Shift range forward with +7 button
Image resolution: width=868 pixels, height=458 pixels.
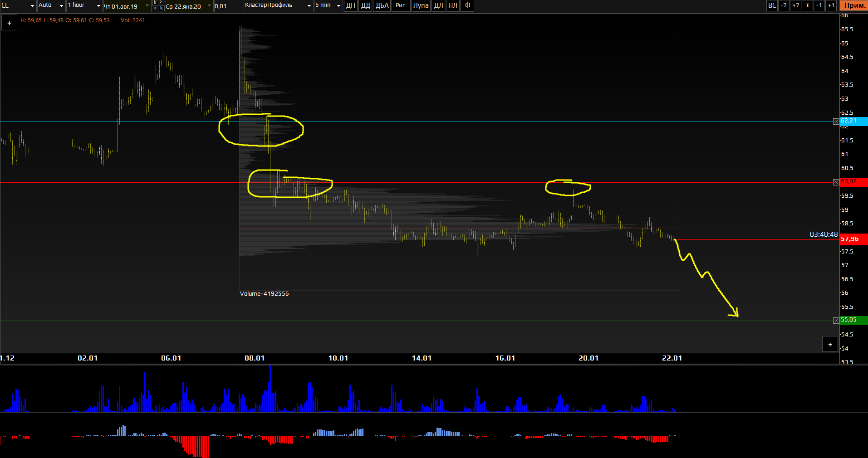click(795, 5)
